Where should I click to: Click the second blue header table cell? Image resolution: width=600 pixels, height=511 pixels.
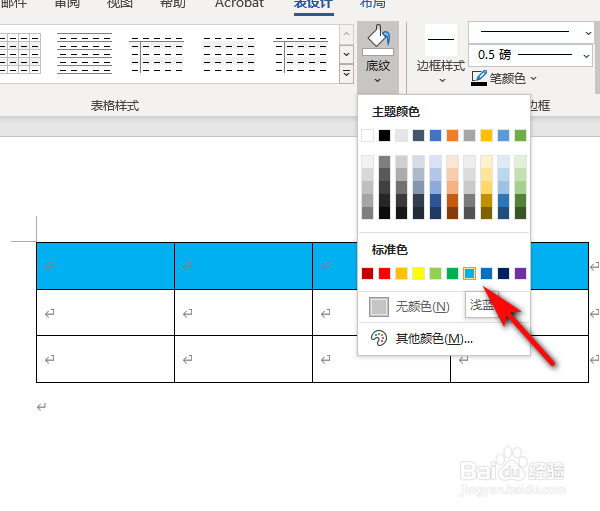[243, 266]
